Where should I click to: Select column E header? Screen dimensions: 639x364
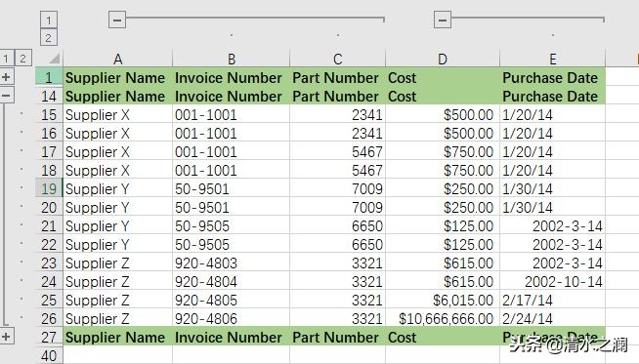coord(553,59)
